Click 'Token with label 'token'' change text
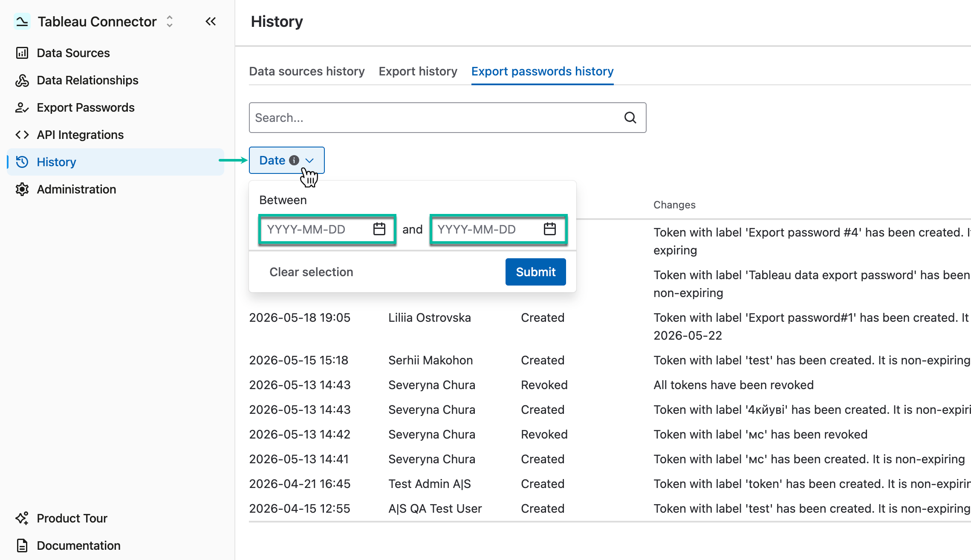Viewport: 971px width, 560px height. click(x=812, y=484)
